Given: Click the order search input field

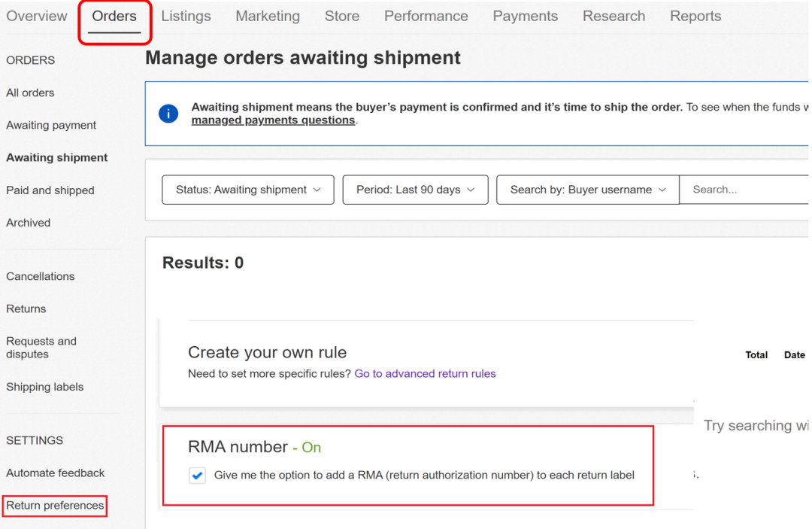Looking at the screenshot, I should click(x=744, y=190).
